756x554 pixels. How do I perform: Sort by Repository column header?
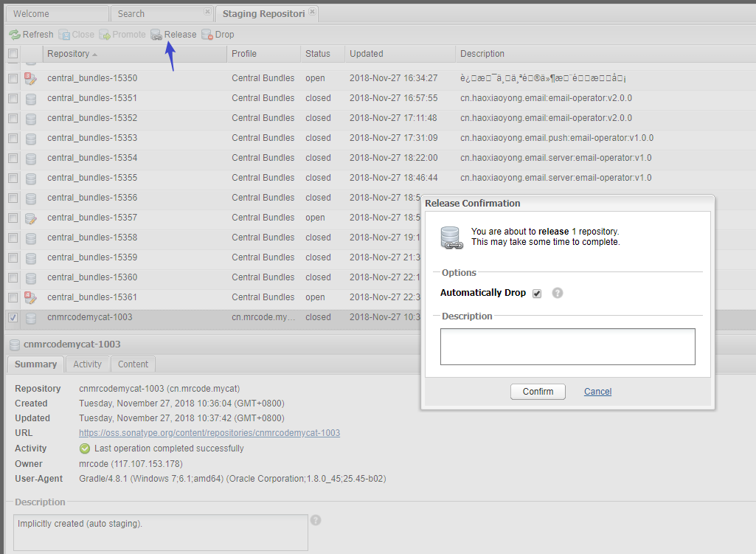(x=68, y=54)
